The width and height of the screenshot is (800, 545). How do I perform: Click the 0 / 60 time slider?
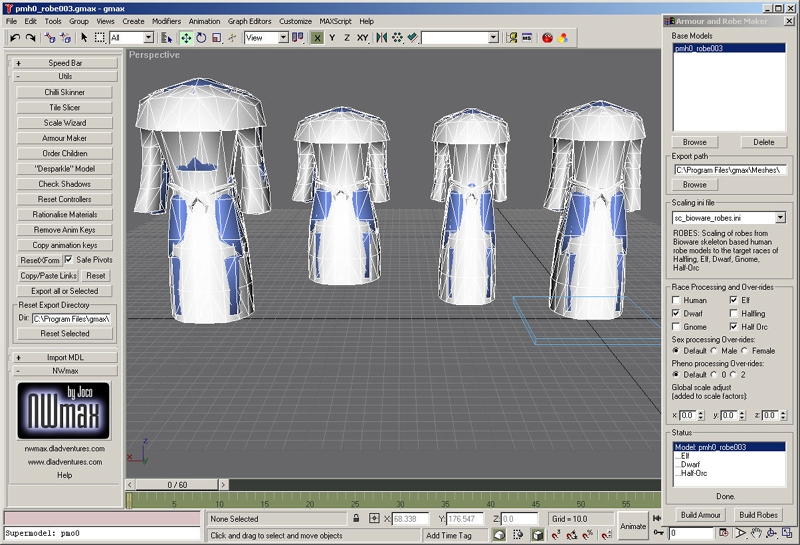coord(177,484)
